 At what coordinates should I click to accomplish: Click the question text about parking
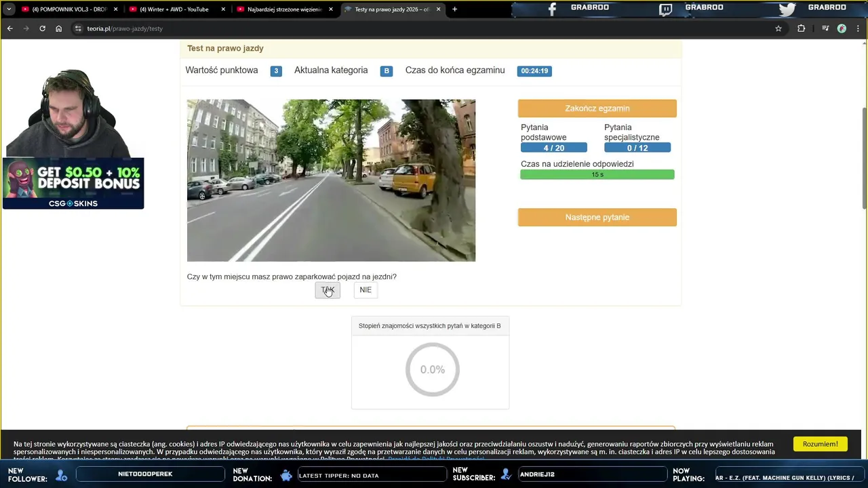point(292,277)
